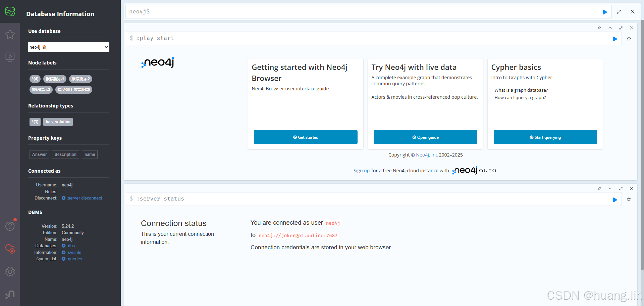Fullscreen the :play start frame
The image size is (644, 306).
click(x=621, y=28)
